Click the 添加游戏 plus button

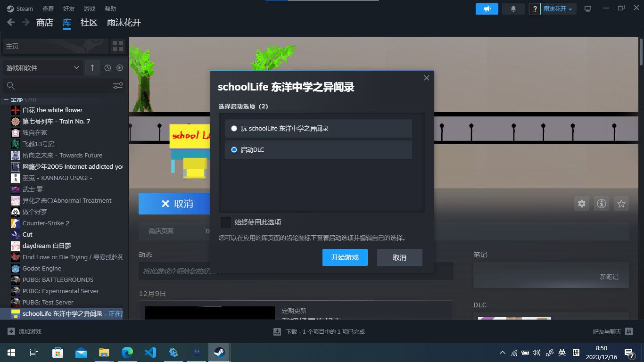pyautogui.click(x=25, y=331)
